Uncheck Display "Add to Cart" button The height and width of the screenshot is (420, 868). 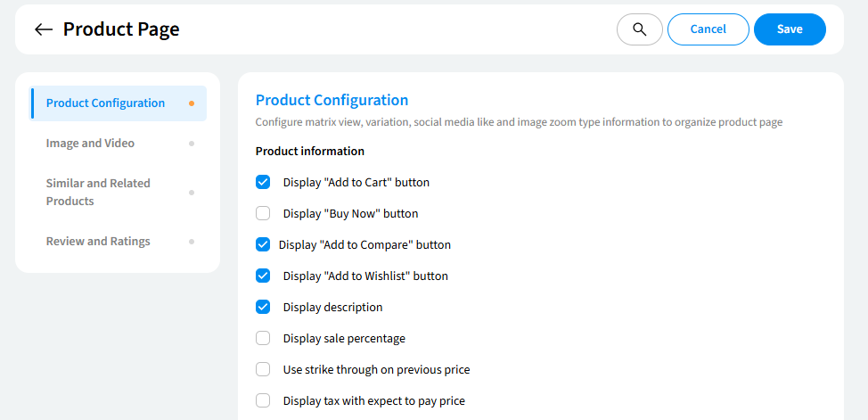click(x=263, y=183)
